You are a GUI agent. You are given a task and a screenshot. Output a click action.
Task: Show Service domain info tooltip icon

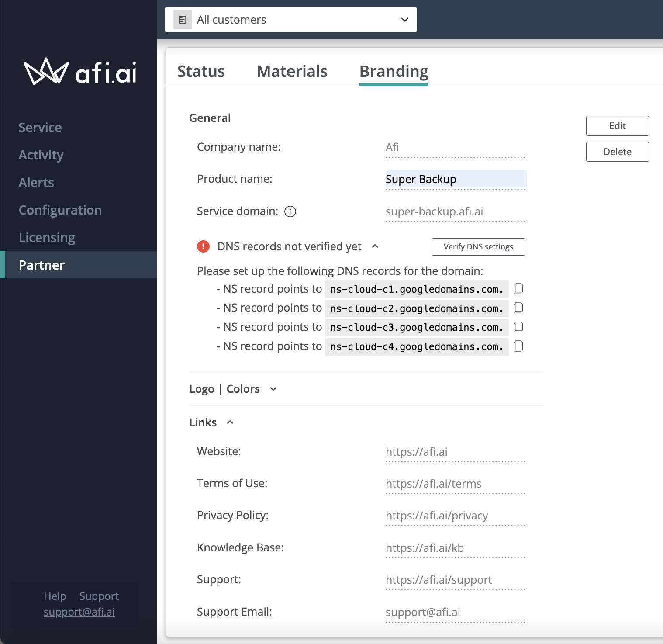tap(290, 211)
